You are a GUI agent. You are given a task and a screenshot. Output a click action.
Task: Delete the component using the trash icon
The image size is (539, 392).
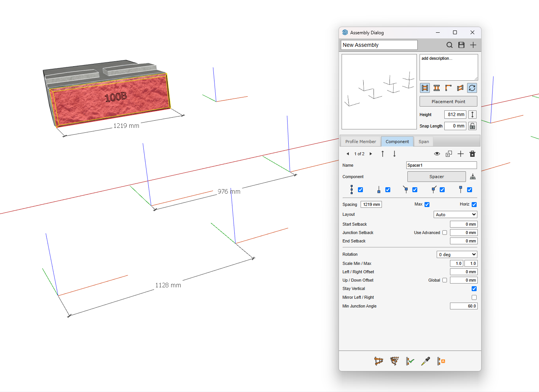pyautogui.click(x=472, y=154)
